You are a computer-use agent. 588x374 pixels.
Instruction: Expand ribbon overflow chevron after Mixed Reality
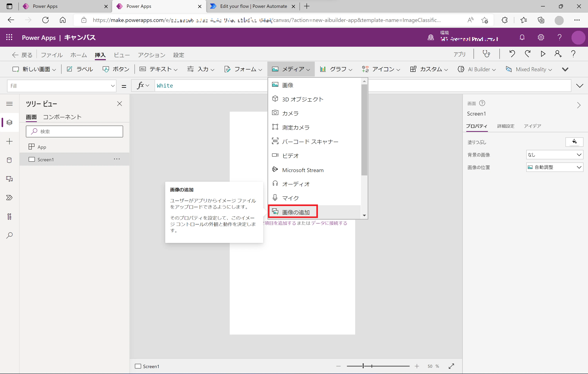pyautogui.click(x=565, y=69)
